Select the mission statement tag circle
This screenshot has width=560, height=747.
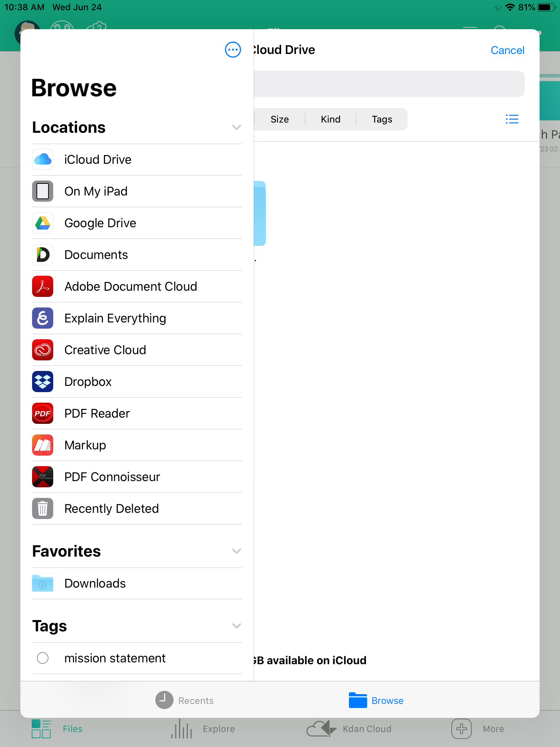[43, 658]
